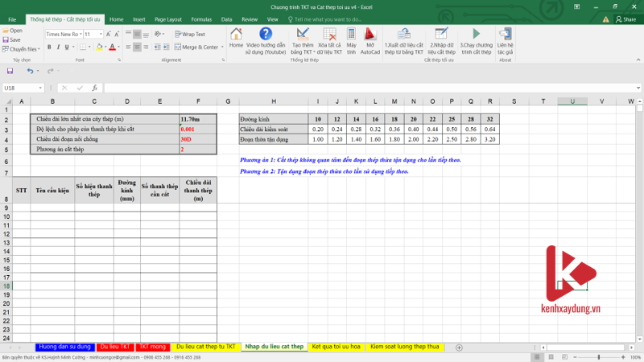Click the Home house icon in ribbon
This screenshot has height=362, width=644.
[236, 37]
